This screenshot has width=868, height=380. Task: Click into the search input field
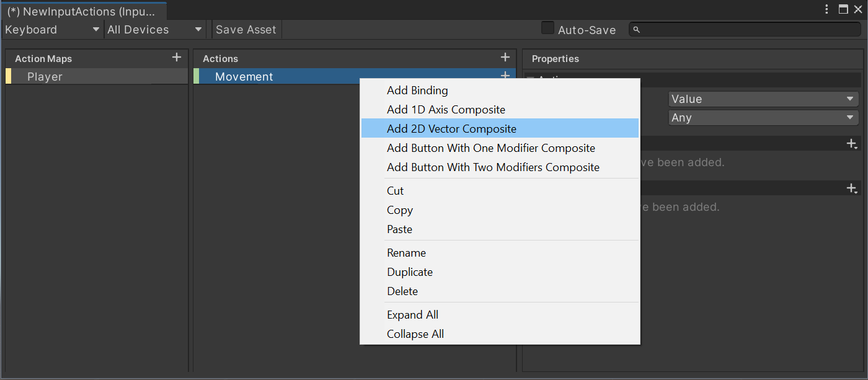[x=744, y=28]
